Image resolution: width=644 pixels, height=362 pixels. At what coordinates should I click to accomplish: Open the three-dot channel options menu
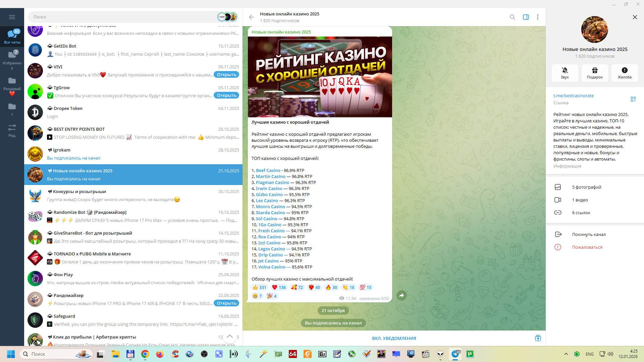tap(537, 17)
